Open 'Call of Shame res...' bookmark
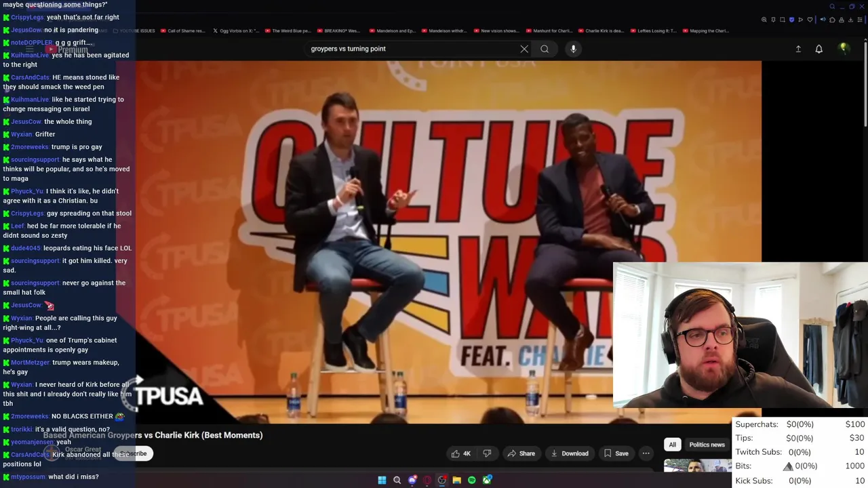This screenshot has width=868, height=488. 183,30
